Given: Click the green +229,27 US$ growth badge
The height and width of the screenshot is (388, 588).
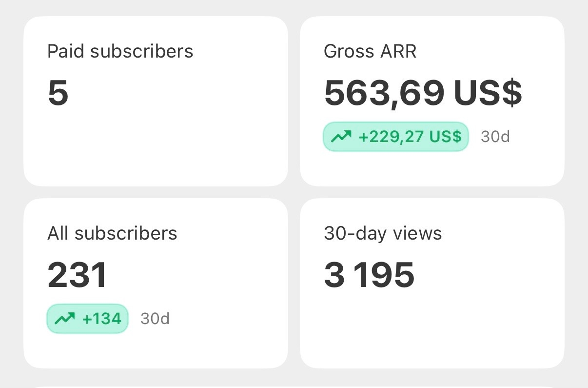Looking at the screenshot, I should (x=396, y=137).
